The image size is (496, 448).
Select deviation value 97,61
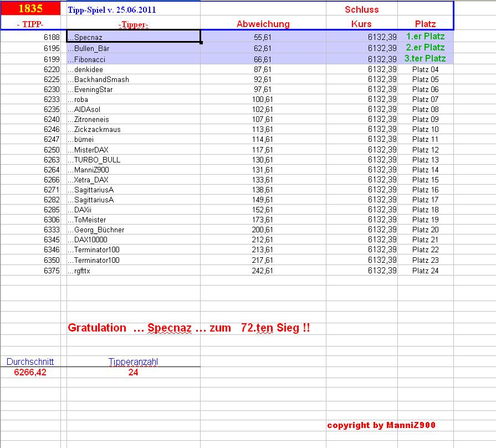click(x=263, y=89)
